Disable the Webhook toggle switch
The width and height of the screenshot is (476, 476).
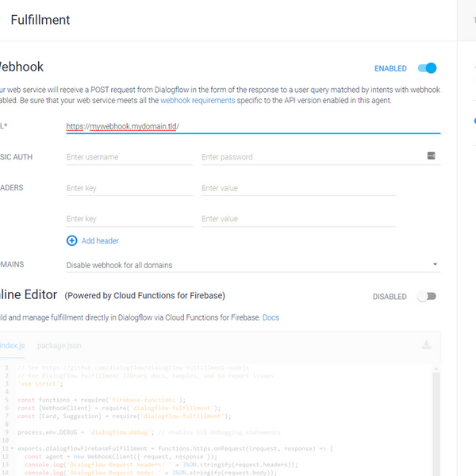(x=427, y=69)
